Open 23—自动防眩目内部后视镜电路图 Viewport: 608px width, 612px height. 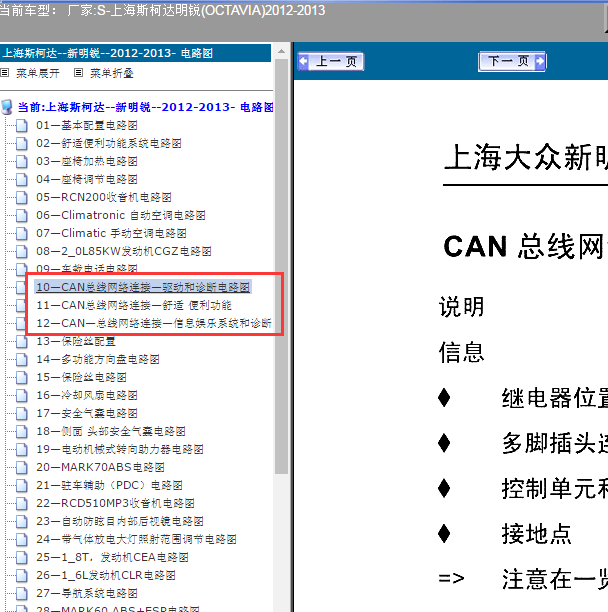(x=120, y=521)
